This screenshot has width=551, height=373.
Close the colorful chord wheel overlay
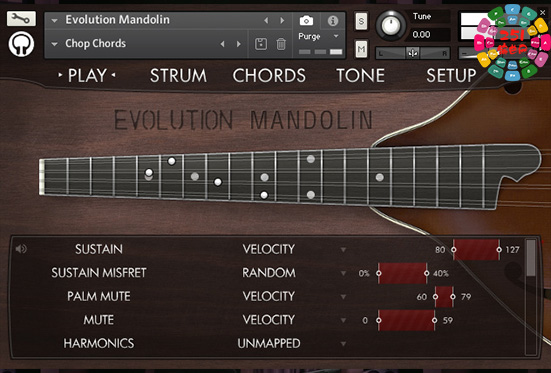[543, 13]
